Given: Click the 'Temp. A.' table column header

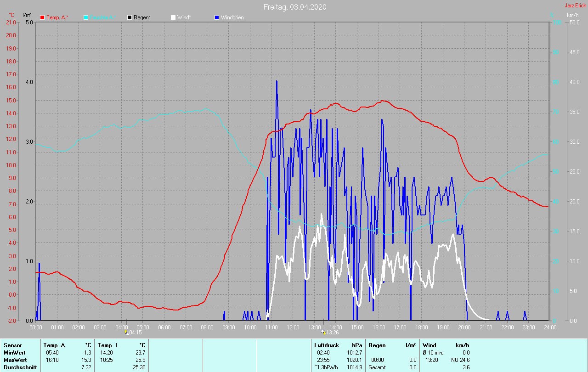Looking at the screenshot, I should coord(55,345).
